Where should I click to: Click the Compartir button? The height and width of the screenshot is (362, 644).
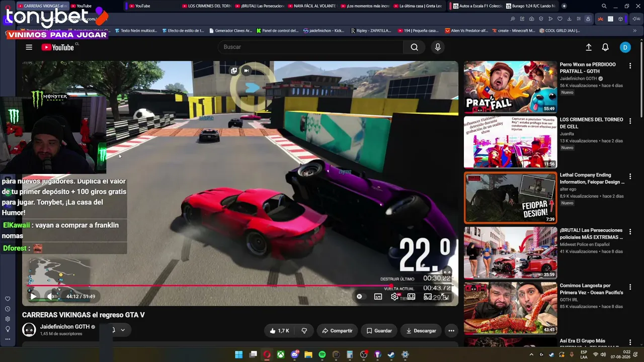point(337,331)
